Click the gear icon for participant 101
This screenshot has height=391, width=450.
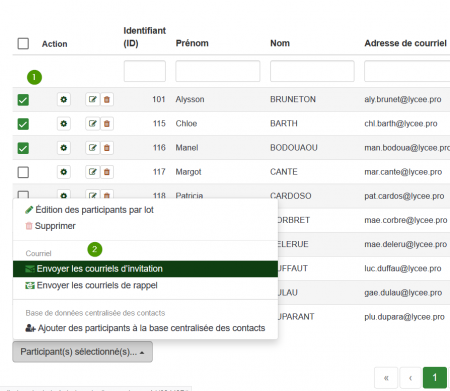pyautogui.click(x=64, y=99)
